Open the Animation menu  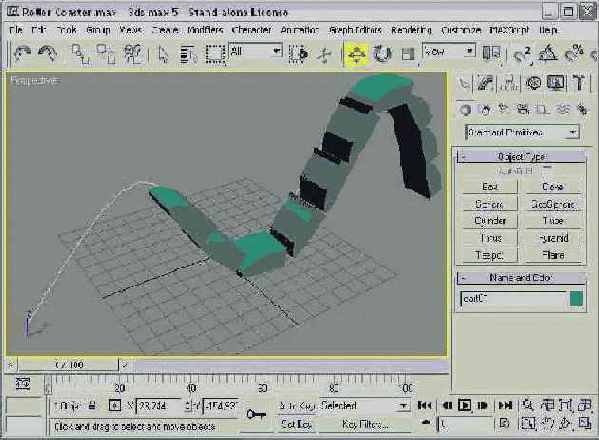coord(300,30)
